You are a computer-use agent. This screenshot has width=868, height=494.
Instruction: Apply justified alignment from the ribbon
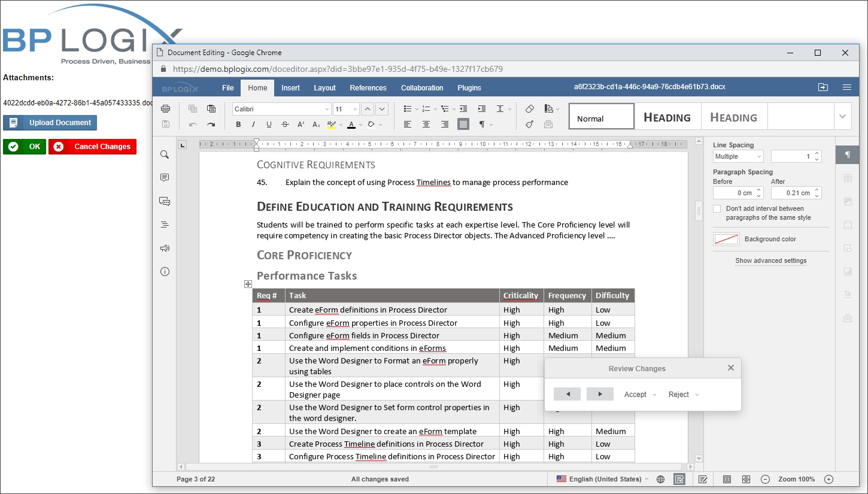[x=463, y=124]
